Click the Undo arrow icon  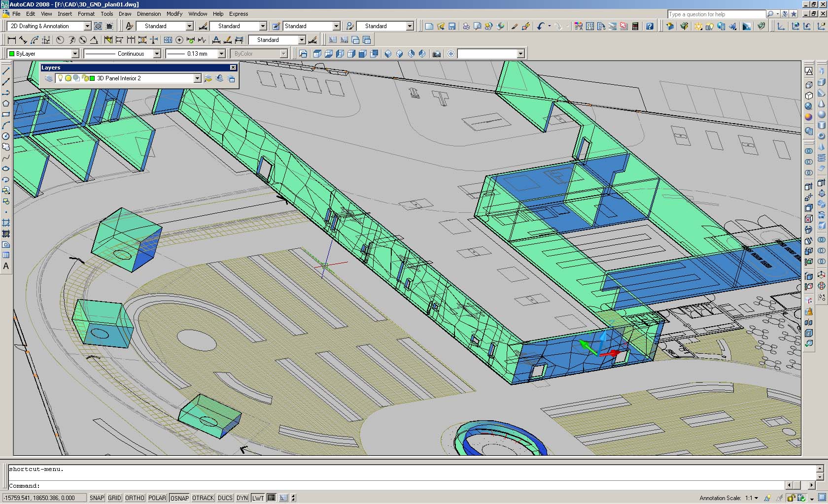pyautogui.click(x=541, y=26)
